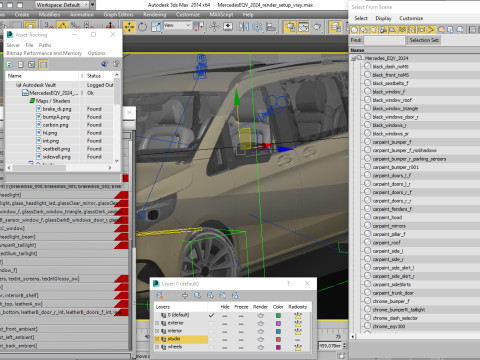Open Display menu in Select From Scene
The width and height of the screenshot is (480, 360).
[x=383, y=18]
